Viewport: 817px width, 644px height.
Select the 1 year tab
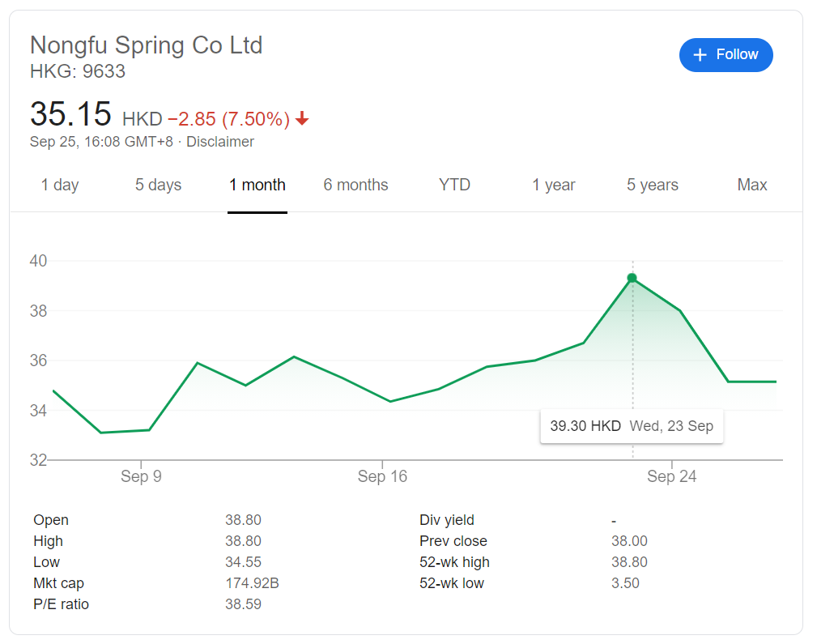pyautogui.click(x=553, y=186)
